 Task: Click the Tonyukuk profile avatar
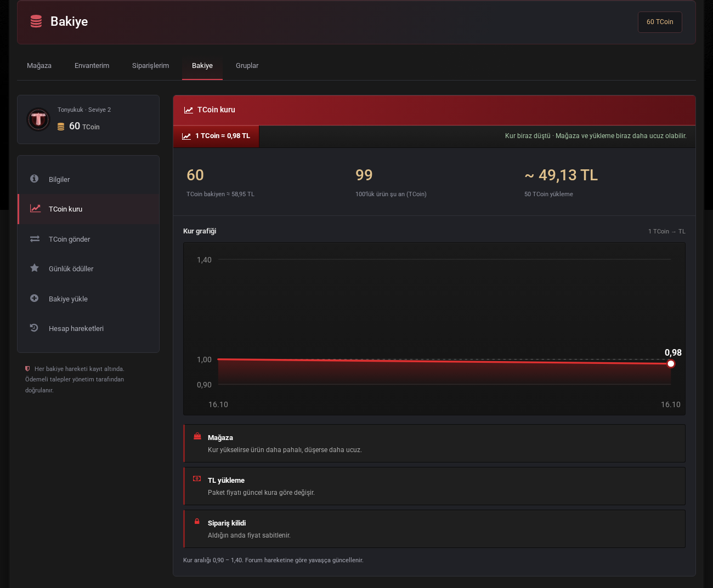click(38, 119)
